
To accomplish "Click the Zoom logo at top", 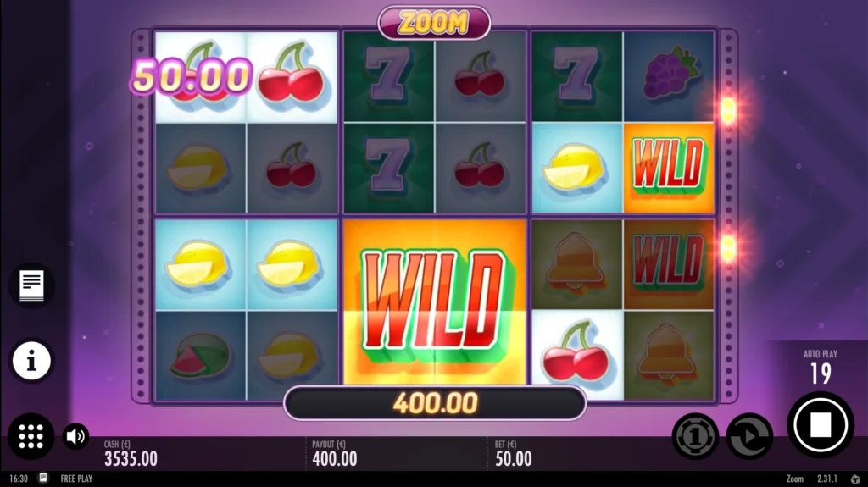I will coord(434,23).
